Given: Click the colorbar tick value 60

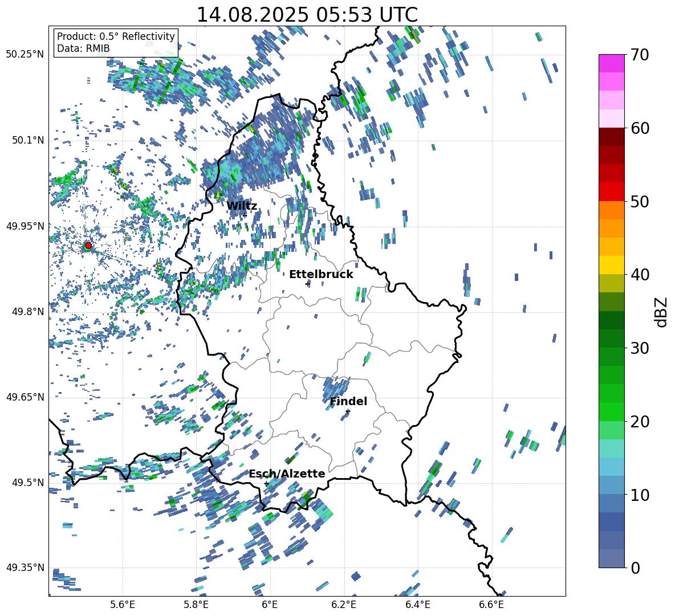Looking at the screenshot, I should coord(640,128).
